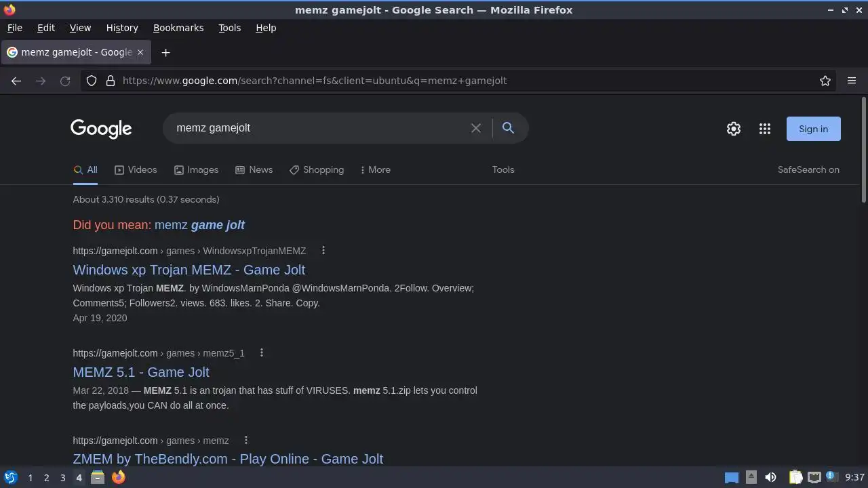This screenshot has height=488, width=868.
Task: Open the Google apps grid
Action: [765, 129]
